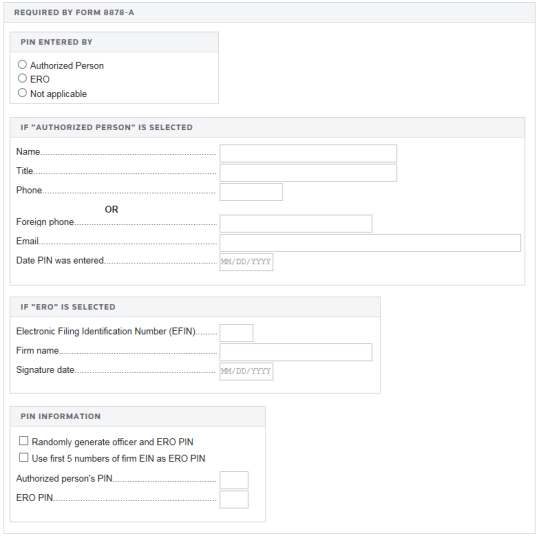The image size is (539, 536).
Task: Choose ERO as PIN entered by
Action: (x=22, y=78)
